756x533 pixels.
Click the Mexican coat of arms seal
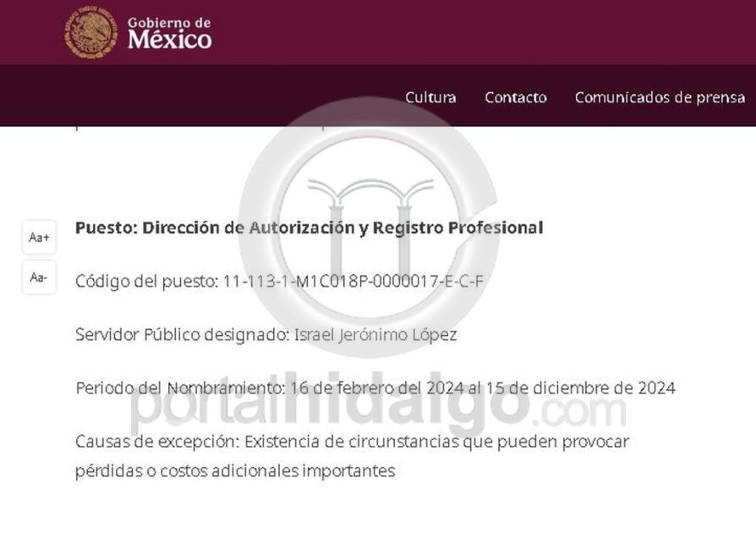pyautogui.click(x=90, y=32)
